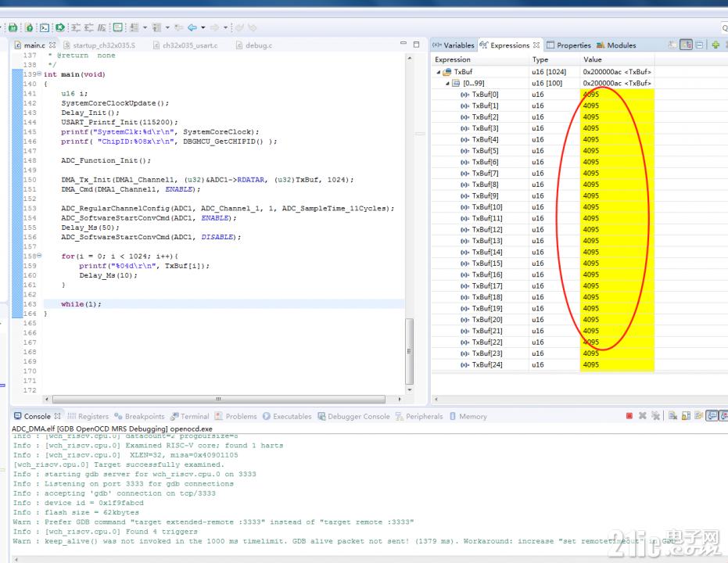This screenshot has width=728, height=563.
Task: Open forward navigation history dropdown
Action: pos(225,28)
